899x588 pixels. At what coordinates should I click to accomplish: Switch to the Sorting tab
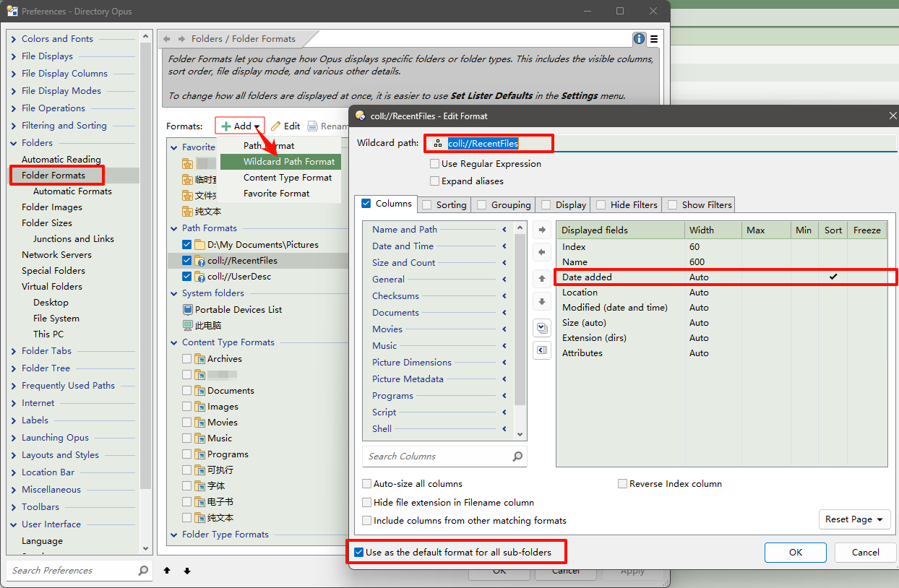[444, 205]
